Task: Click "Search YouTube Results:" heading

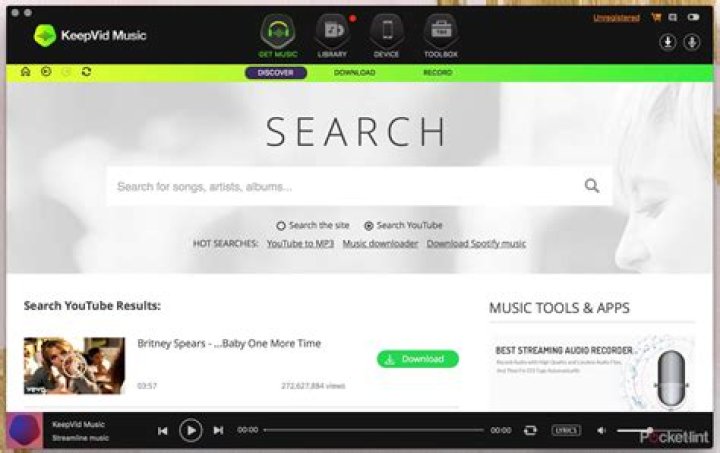Action: (92, 306)
